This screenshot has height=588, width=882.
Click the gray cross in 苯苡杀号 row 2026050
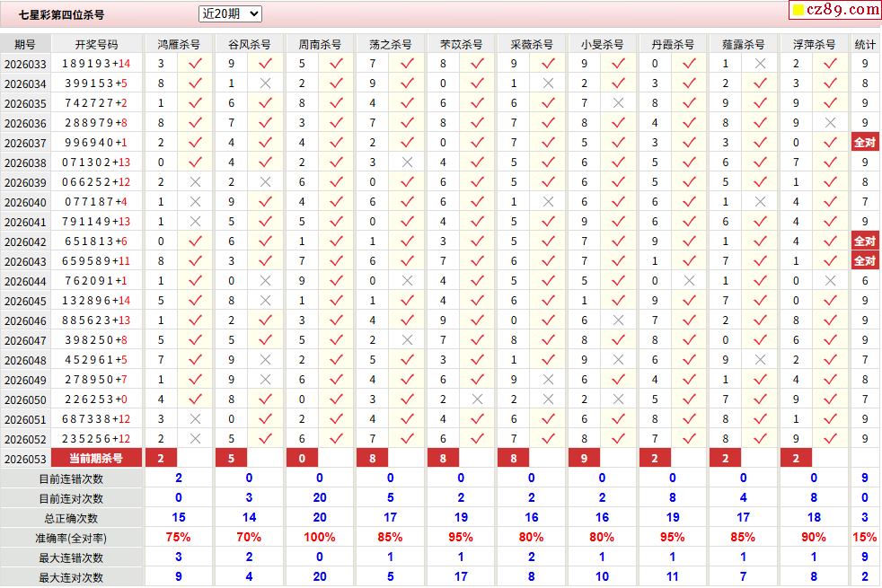(x=478, y=399)
